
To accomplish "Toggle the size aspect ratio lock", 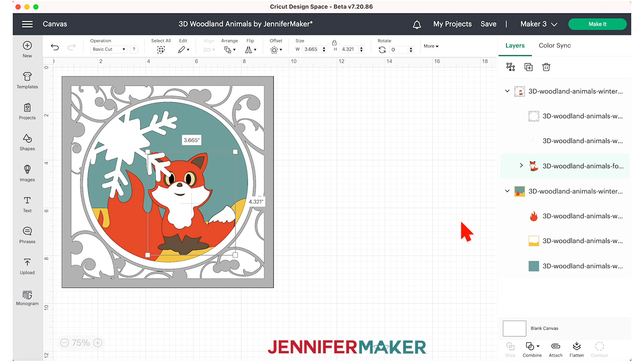I will (334, 42).
